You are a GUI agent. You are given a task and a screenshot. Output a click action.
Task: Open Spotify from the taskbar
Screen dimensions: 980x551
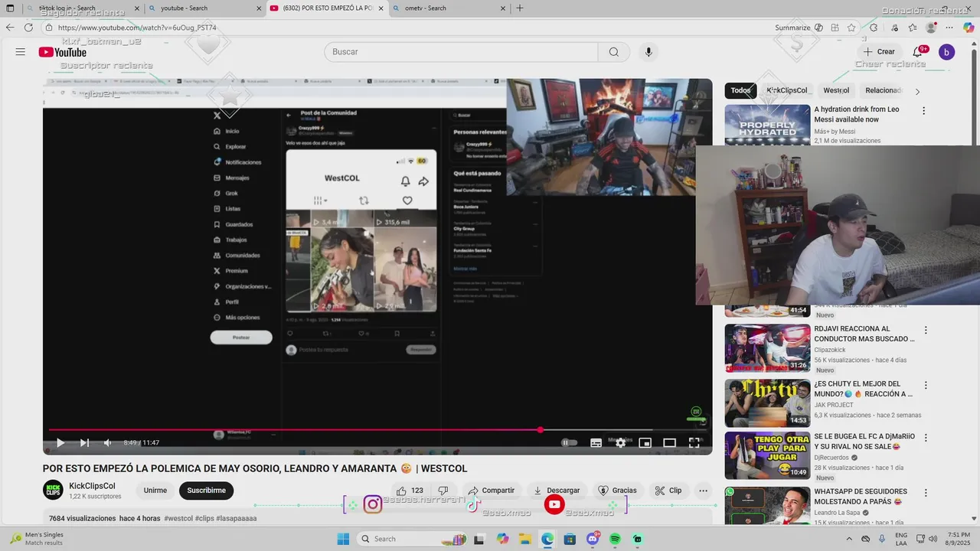[x=616, y=539]
